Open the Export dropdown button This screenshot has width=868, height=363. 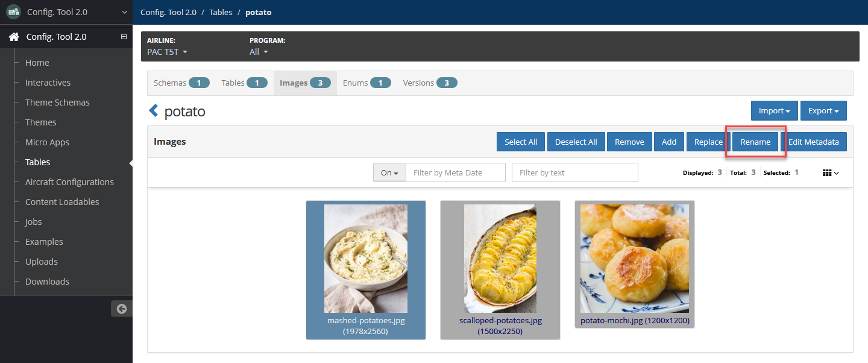(823, 111)
